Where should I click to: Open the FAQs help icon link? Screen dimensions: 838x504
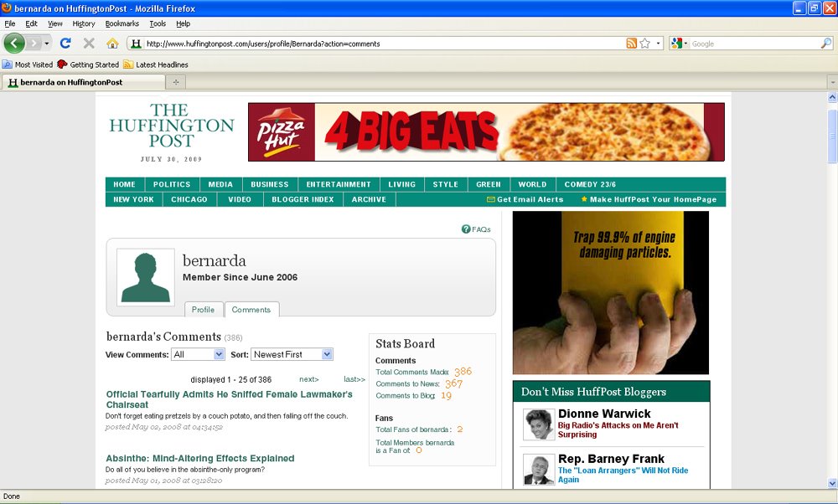pyautogui.click(x=476, y=229)
